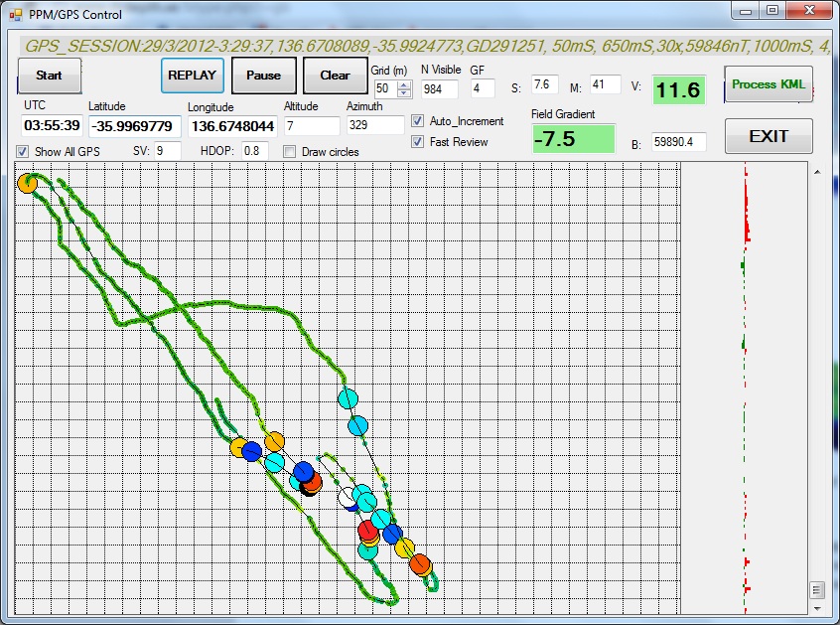Pause the GPS replay
This screenshot has width=840, height=625.
[x=263, y=76]
